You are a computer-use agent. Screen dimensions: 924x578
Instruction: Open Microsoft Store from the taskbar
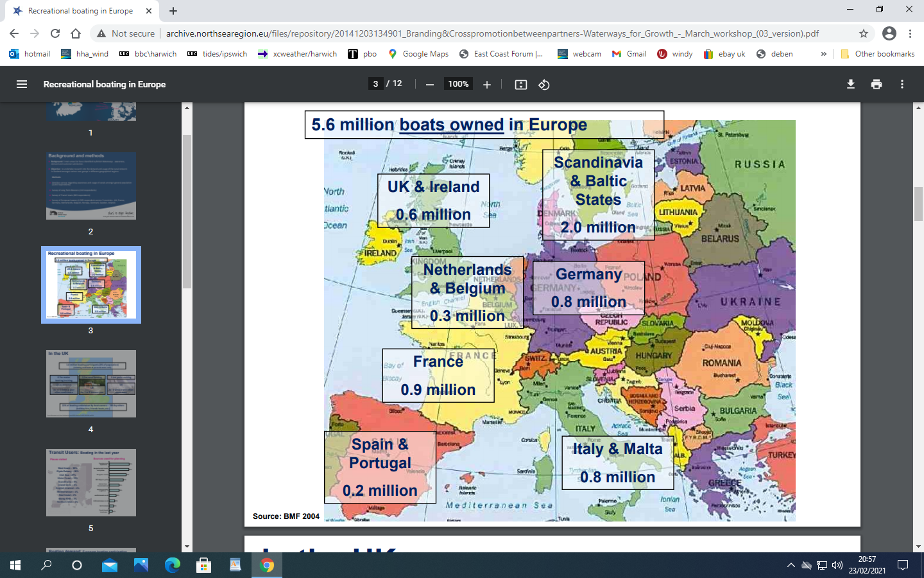[x=204, y=565]
